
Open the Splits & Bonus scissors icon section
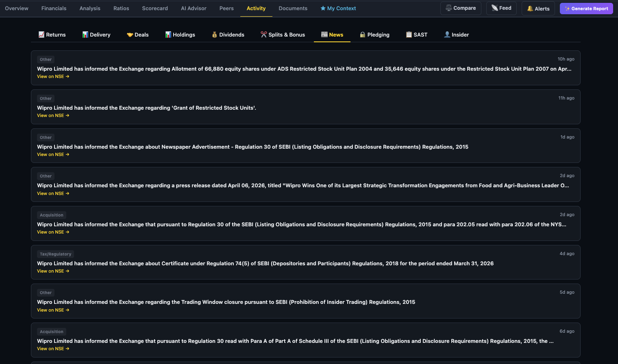(x=283, y=35)
